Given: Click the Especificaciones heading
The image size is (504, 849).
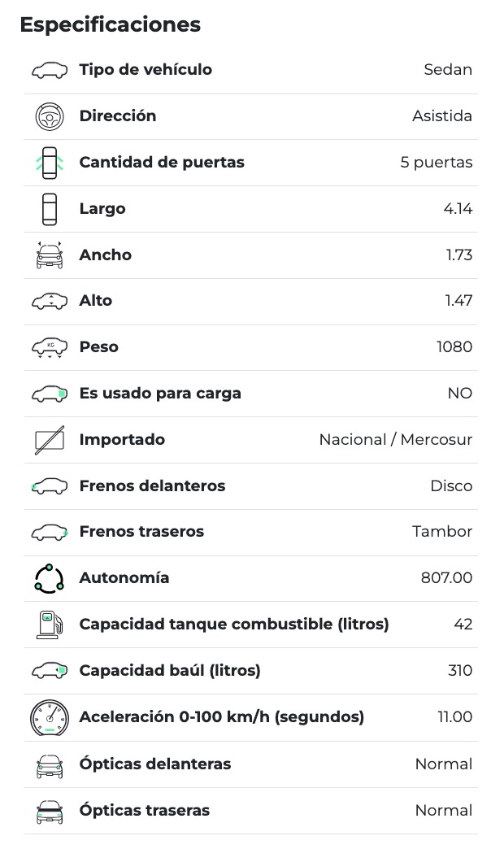Looking at the screenshot, I should (x=110, y=24).
